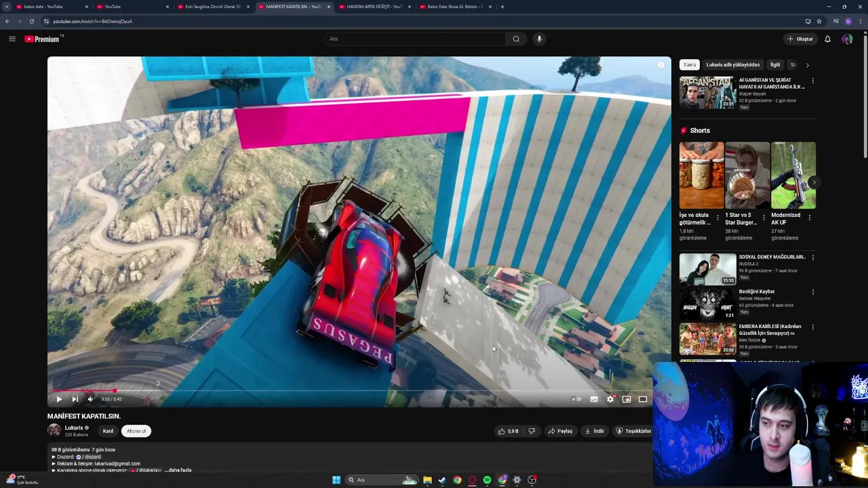868x488 pixels.
Task: Click the search magnifier button
Action: [516, 39]
